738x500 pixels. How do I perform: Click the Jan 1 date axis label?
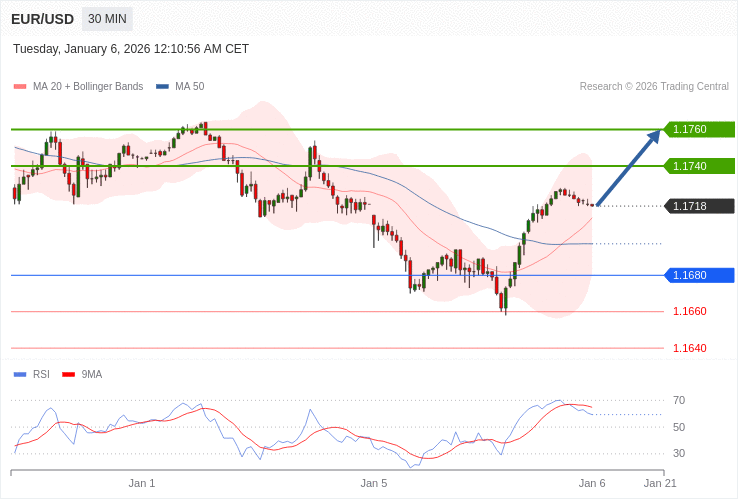142,483
